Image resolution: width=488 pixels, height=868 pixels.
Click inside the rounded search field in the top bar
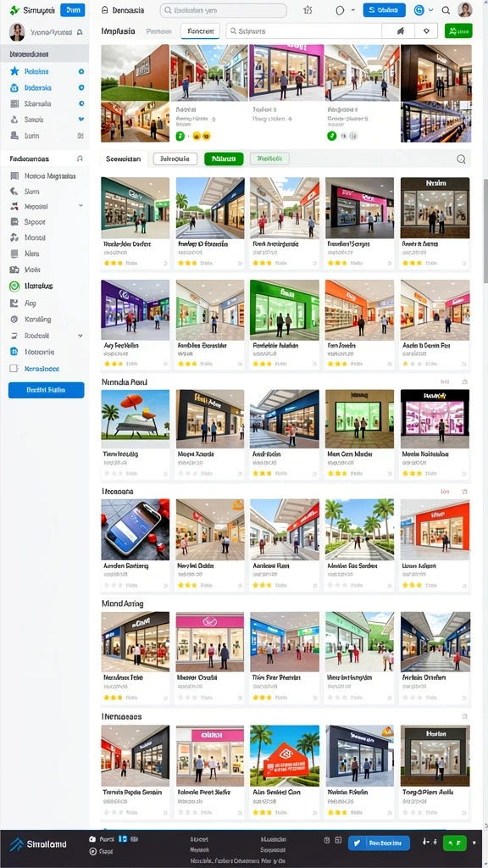(x=224, y=10)
